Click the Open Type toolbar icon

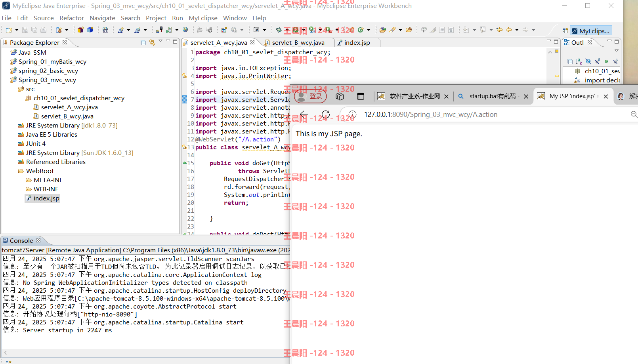coord(382,30)
